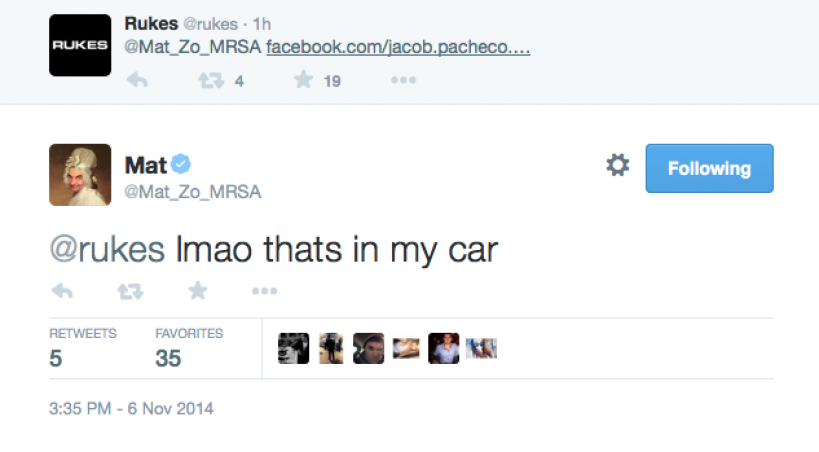This screenshot has width=819, height=452.
Task: Open the facebook.com/jacob.pacheco link
Action: pos(399,46)
